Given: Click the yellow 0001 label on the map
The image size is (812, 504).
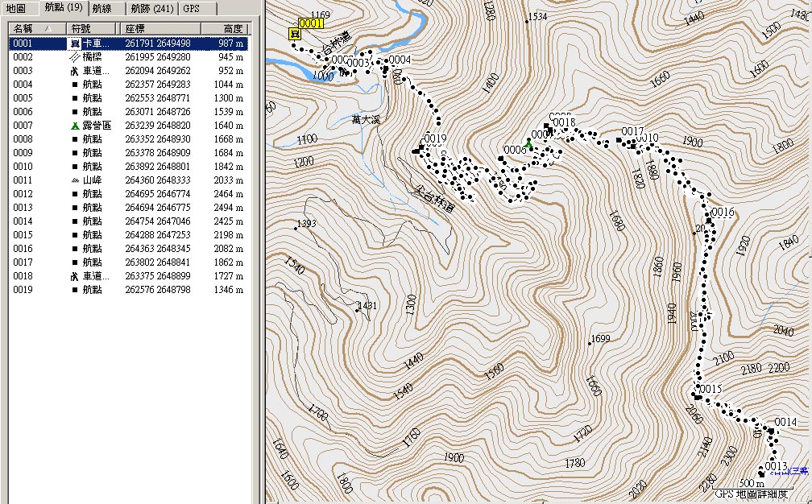Looking at the screenshot, I should [311, 23].
